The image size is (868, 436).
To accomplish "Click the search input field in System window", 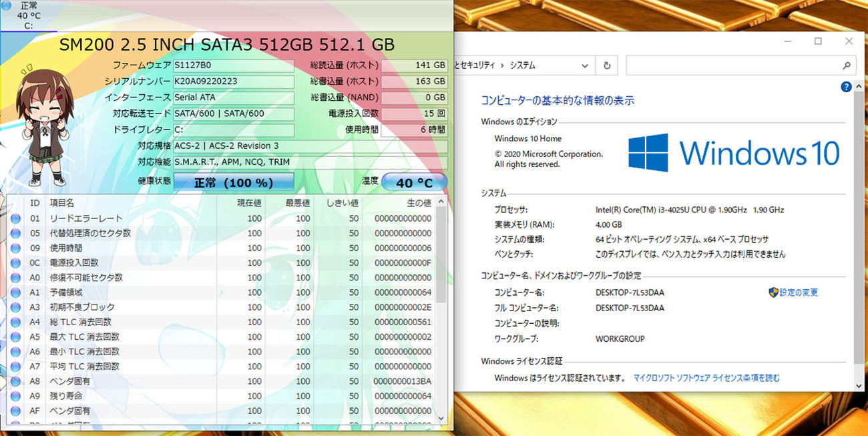I will 741,65.
